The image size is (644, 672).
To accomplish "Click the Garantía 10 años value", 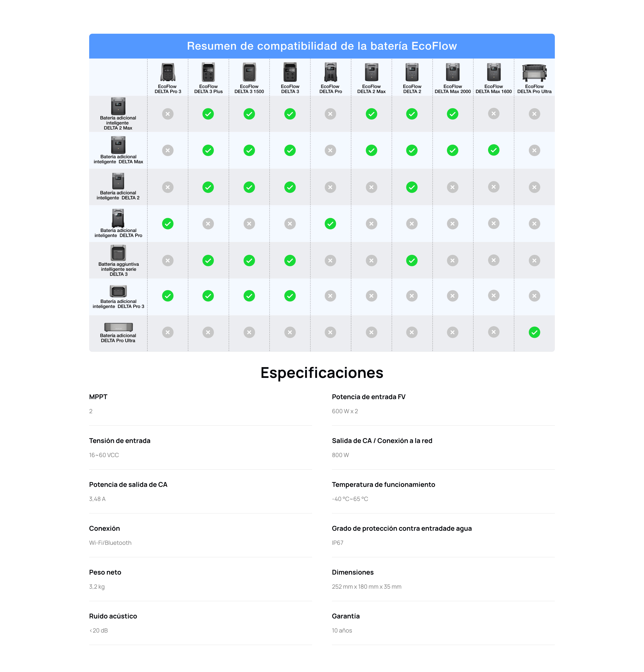I will [x=342, y=630].
